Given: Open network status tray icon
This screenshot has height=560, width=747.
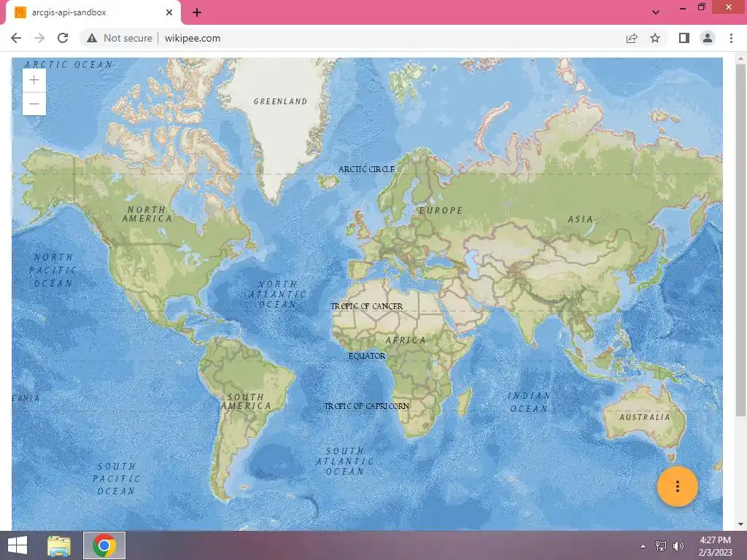Looking at the screenshot, I should 660,546.
